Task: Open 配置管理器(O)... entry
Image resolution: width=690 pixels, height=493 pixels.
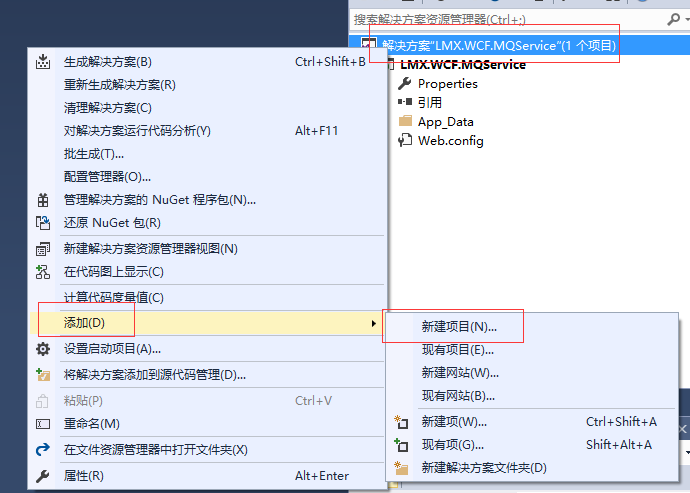Action: [x=207, y=177]
